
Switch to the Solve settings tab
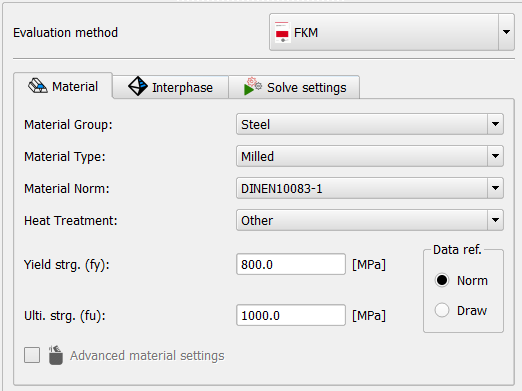point(294,87)
